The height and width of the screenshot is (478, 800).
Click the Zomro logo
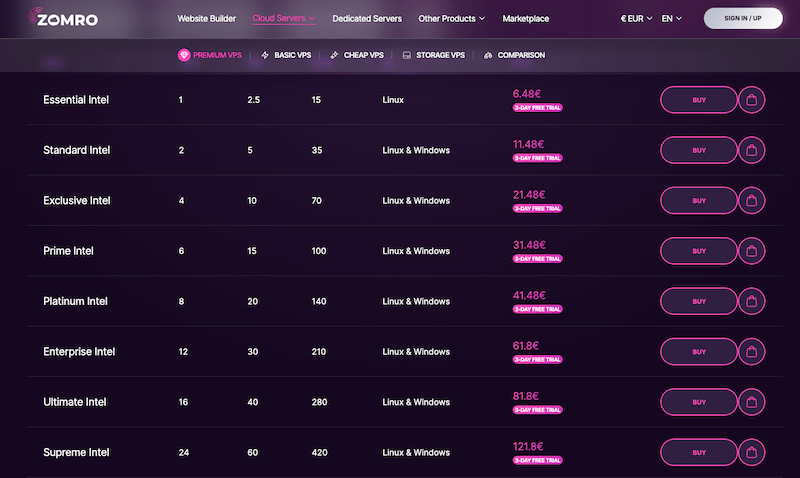click(64, 18)
